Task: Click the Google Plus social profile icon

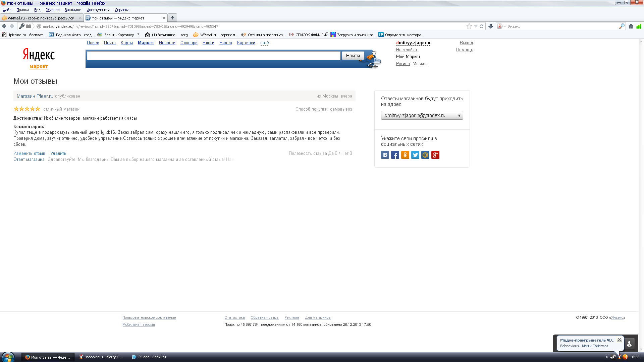Action: click(435, 155)
